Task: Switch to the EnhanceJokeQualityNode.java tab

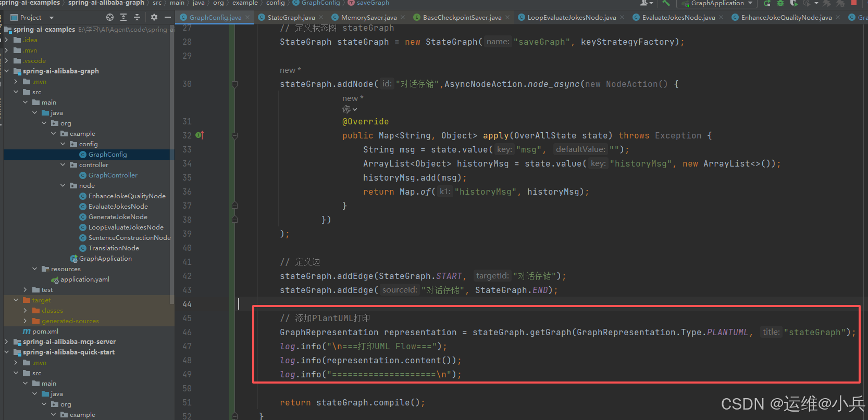Action: coord(786,17)
